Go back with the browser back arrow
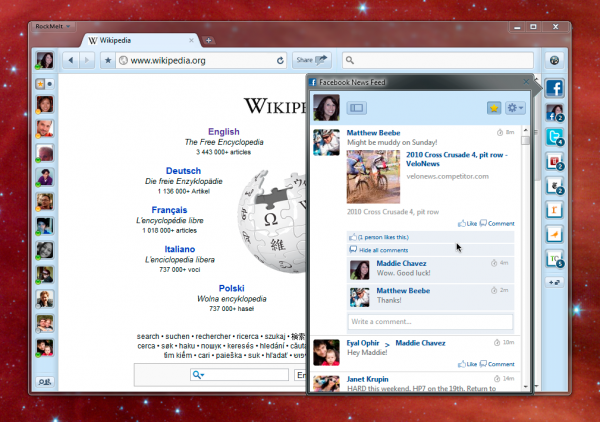The height and width of the screenshot is (422, 600). (71, 60)
